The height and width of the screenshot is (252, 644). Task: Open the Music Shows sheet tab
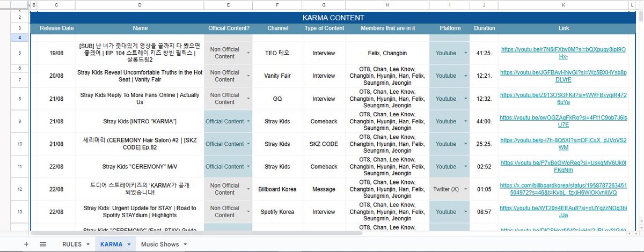point(160,244)
